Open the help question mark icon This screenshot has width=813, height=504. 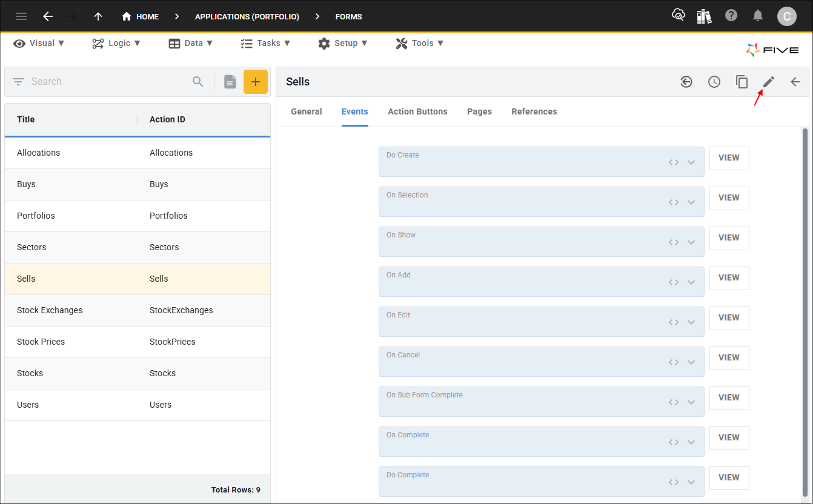731,16
